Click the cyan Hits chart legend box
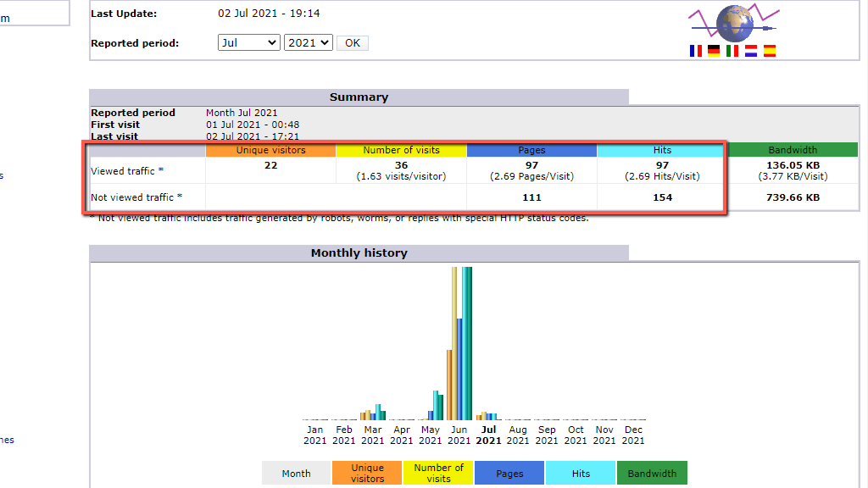The height and width of the screenshot is (488, 868). 581,473
